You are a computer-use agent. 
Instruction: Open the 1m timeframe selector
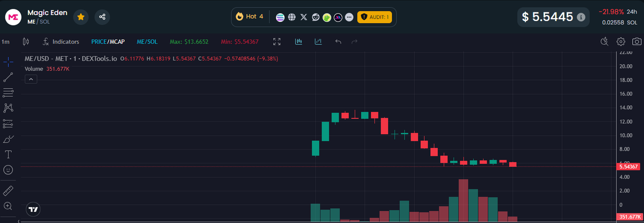tap(6, 41)
